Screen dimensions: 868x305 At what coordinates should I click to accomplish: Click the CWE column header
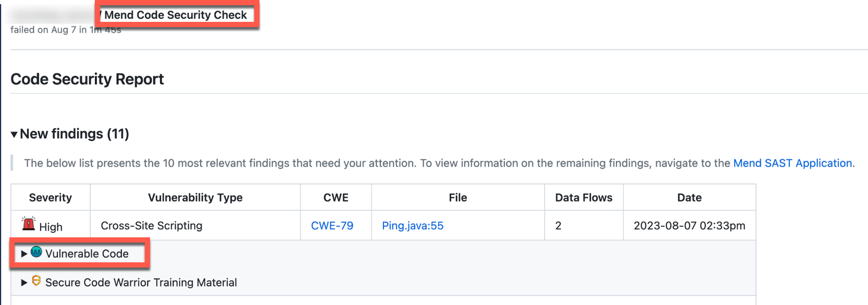tap(336, 198)
